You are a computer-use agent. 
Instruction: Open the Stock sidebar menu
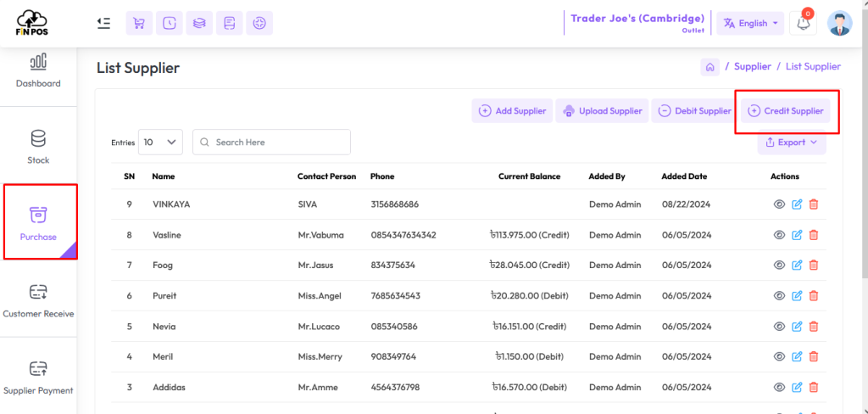(38, 148)
